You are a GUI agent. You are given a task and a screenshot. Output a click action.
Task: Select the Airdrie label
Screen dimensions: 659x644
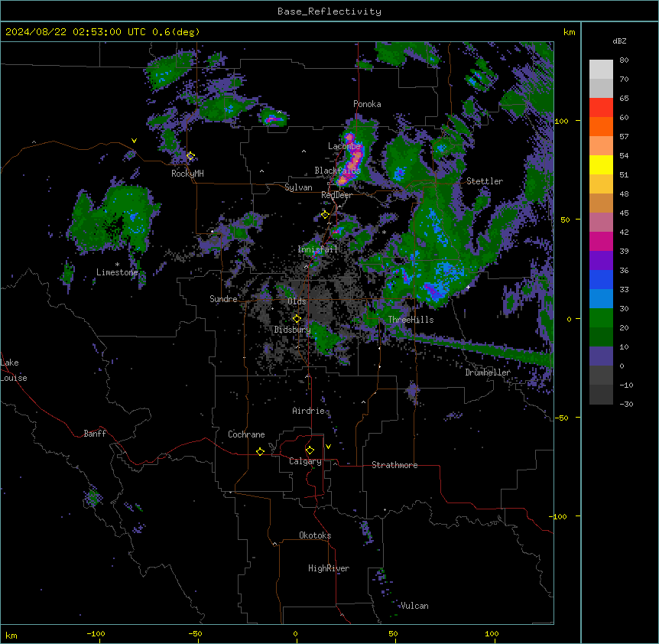point(308,411)
